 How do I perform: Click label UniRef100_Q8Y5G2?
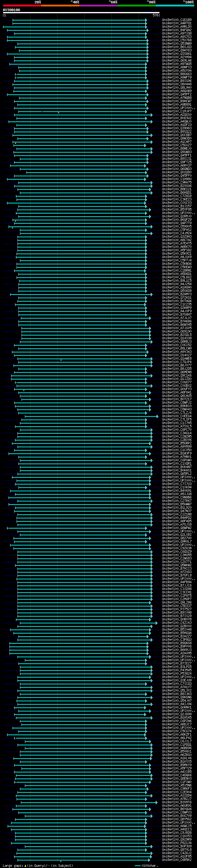(x=177, y=819)
